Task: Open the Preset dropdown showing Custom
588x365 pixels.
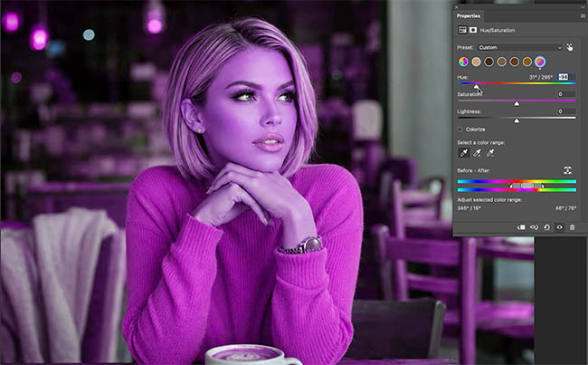Action: [x=520, y=47]
